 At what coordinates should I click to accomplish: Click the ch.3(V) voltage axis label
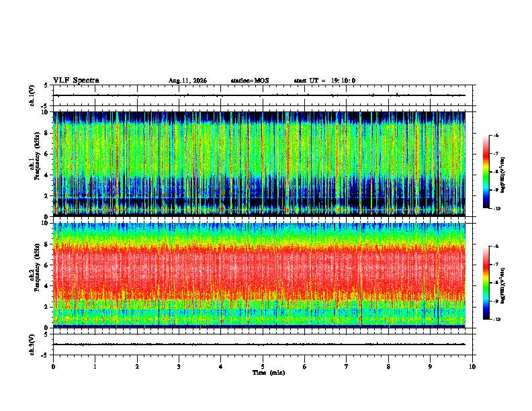[x=32, y=345]
